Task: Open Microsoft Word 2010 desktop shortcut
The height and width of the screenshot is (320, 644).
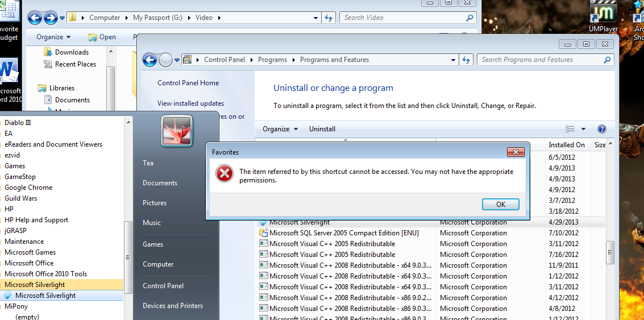Action: point(10,81)
